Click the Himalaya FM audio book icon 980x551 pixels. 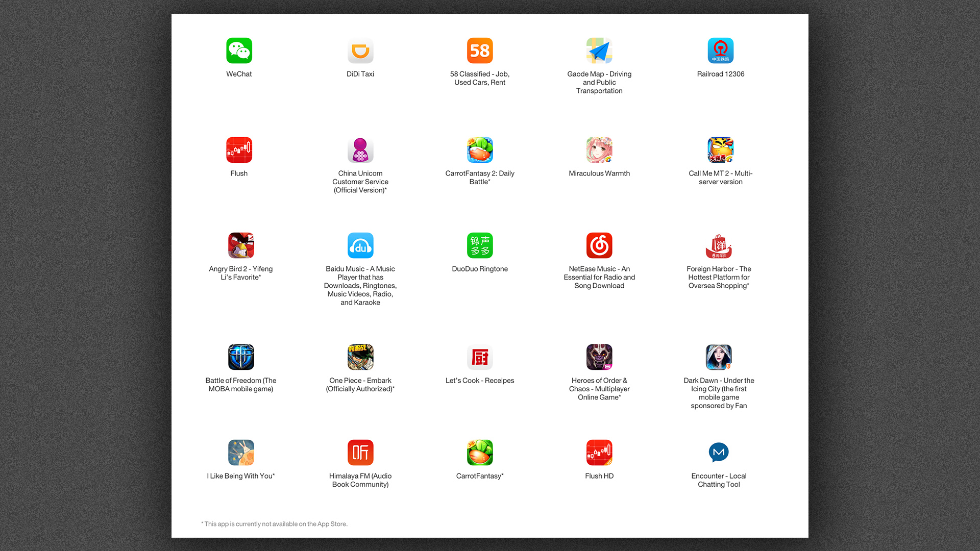click(360, 453)
